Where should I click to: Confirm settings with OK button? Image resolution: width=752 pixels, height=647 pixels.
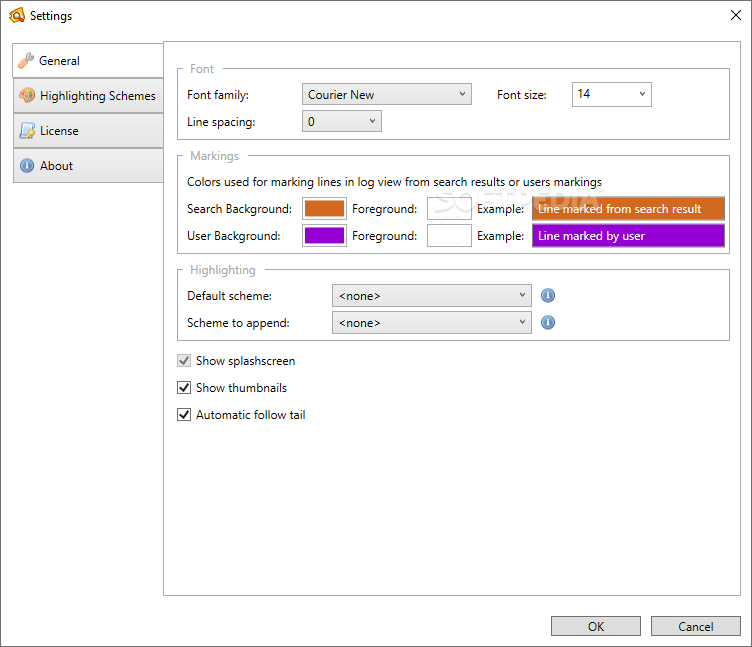click(x=596, y=626)
